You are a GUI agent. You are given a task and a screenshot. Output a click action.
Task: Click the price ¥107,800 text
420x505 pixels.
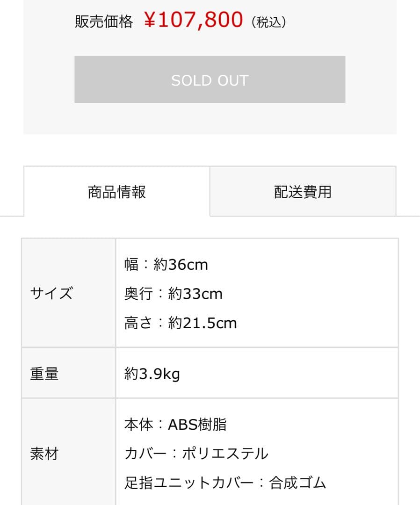pos(193,20)
